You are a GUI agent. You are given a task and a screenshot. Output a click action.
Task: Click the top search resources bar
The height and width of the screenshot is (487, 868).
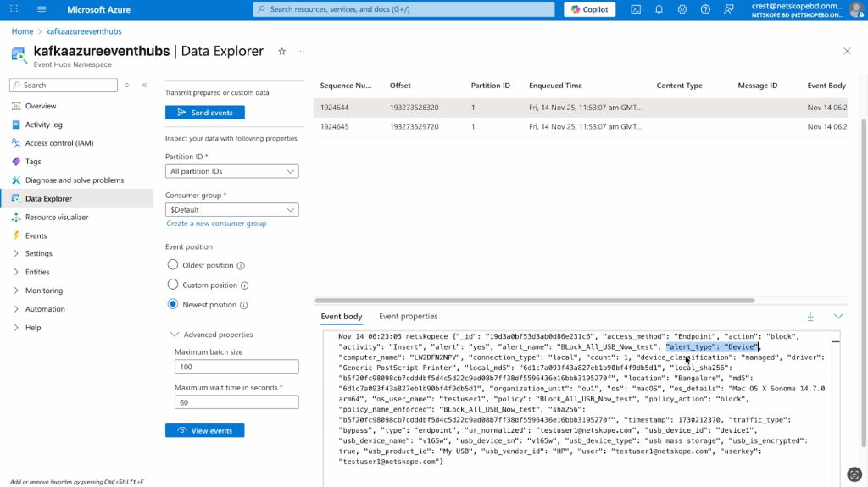[403, 9]
